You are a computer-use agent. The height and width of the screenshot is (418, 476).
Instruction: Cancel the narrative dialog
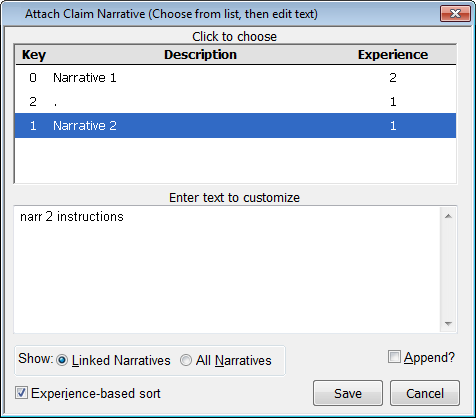(425, 393)
